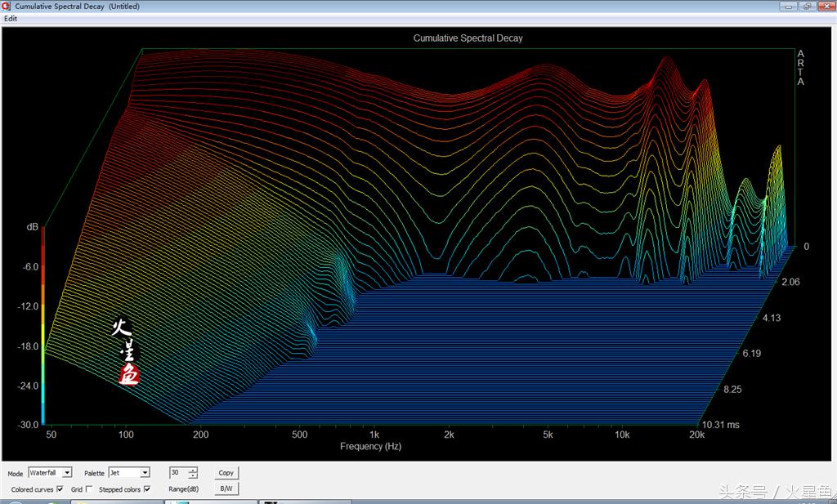Click into the Range(dB) value field
The height and width of the screenshot is (504, 837).
pyautogui.click(x=178, y=472)
